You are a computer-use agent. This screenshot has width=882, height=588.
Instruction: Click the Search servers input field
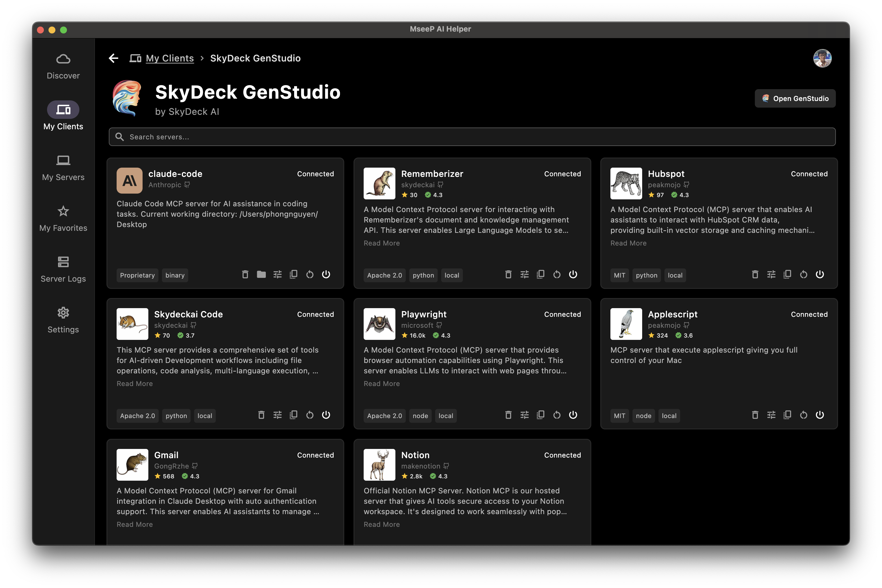point(472,137)
